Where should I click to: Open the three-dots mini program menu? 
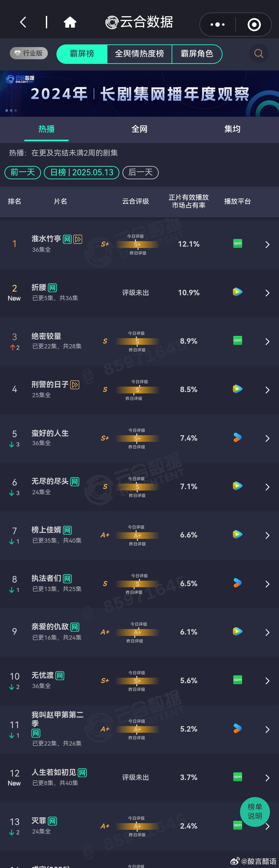pyautogui.click(x=217, y=24)
